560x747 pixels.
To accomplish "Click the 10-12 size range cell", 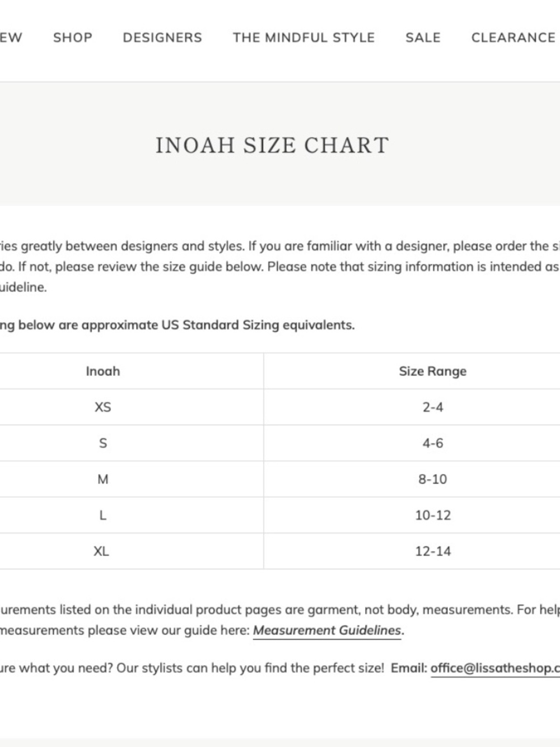I will click(x=433, y=515).
